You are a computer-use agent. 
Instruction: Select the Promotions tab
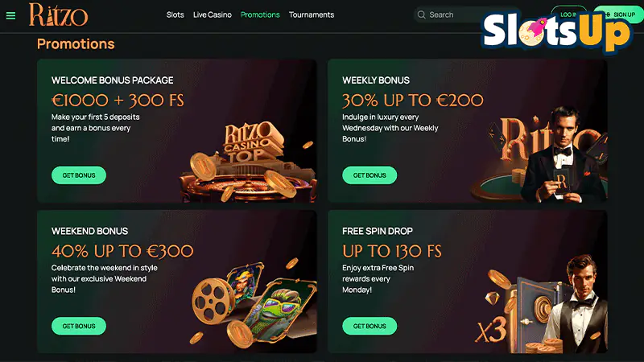[x=260, y=14]
